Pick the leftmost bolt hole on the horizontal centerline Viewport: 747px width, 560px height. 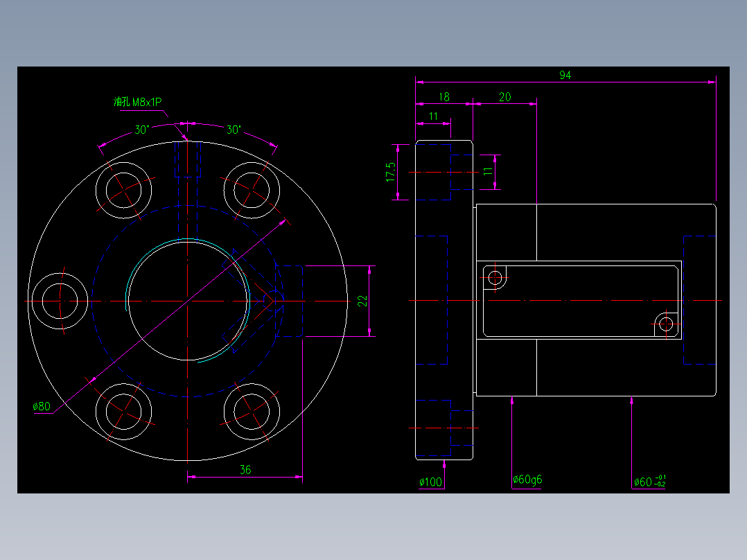60,301
